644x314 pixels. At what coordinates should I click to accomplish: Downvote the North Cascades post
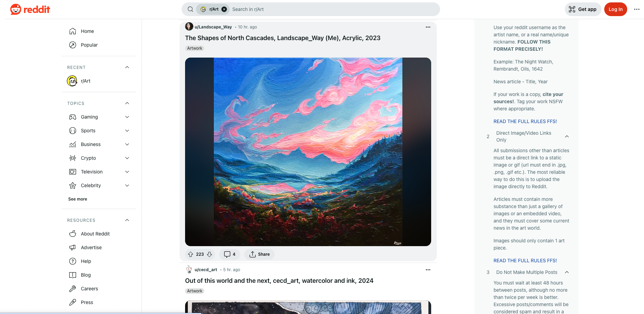coord(209,254)
